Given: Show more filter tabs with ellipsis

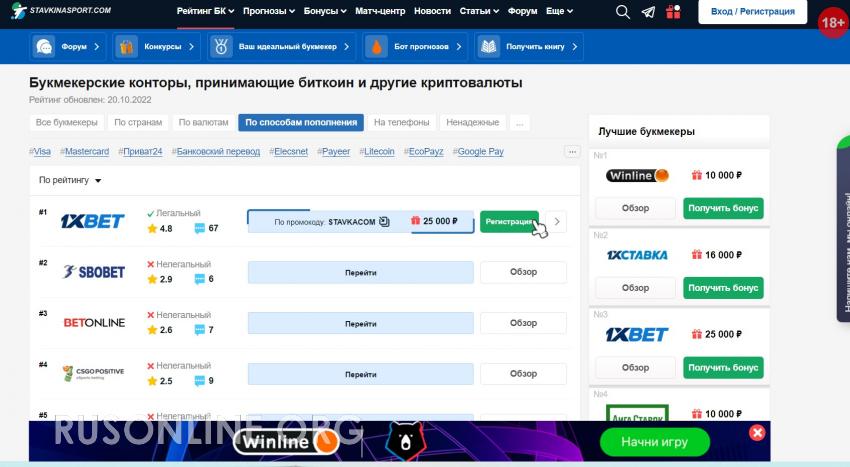Looking at the screenshot, I should 519,123.
